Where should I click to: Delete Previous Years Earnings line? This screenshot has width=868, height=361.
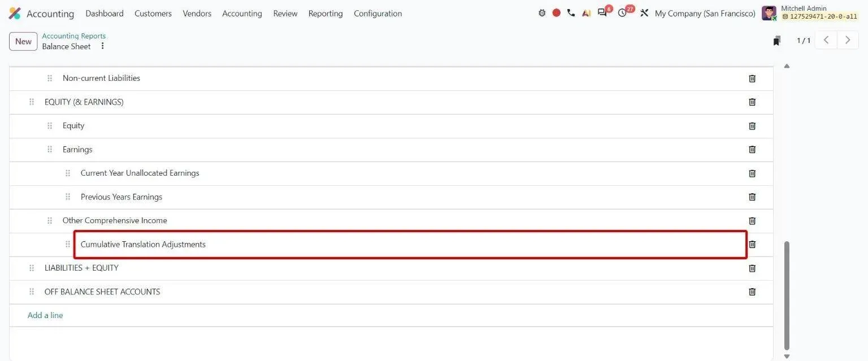point(752,197)
